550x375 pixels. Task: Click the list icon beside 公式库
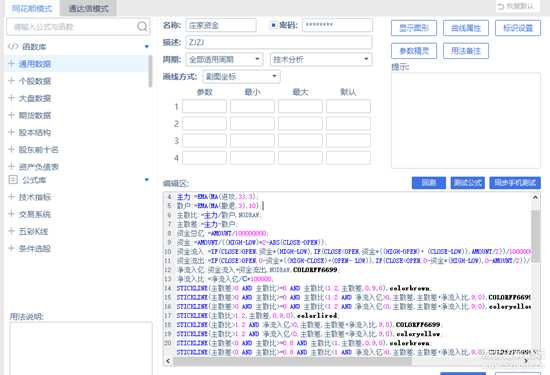click(x=13, y=180)
